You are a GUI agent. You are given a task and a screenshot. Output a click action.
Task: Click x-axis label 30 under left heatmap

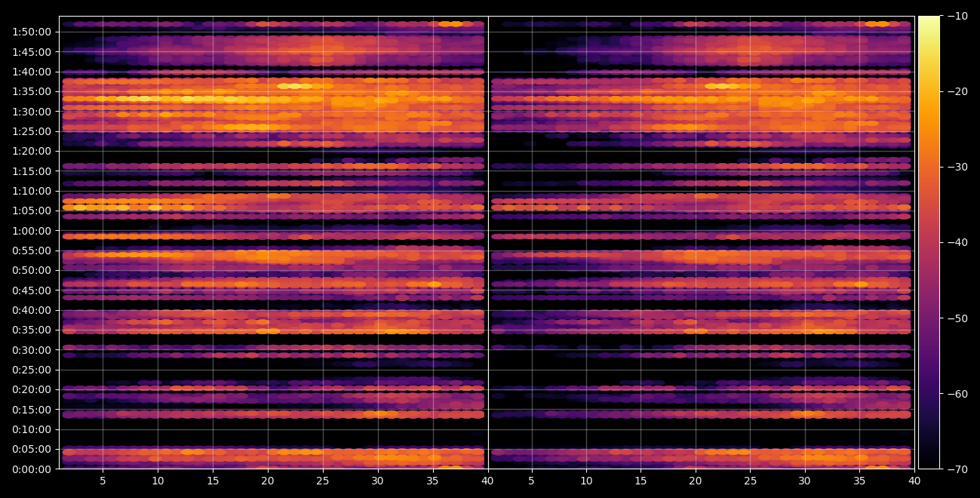[378, 481]
